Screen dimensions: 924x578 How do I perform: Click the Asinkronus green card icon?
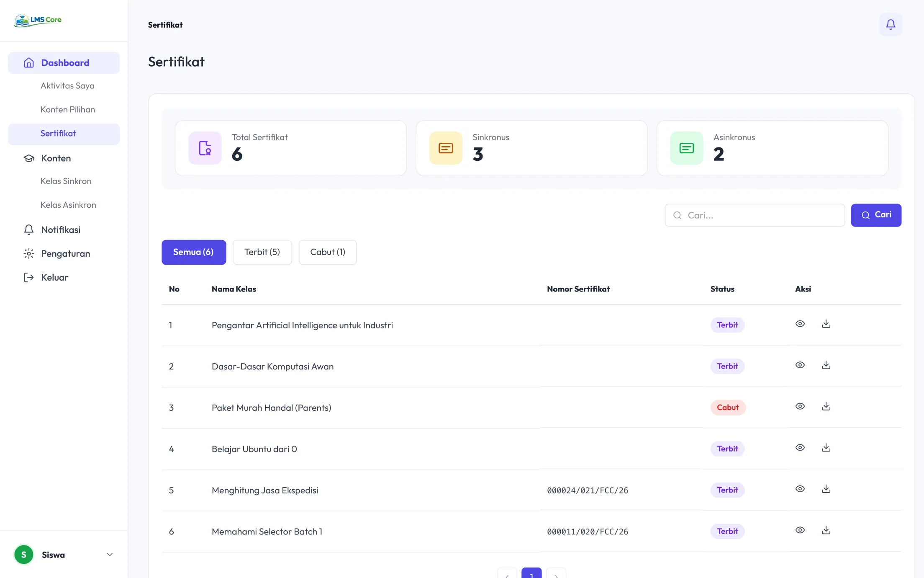(x=687, y=148)
